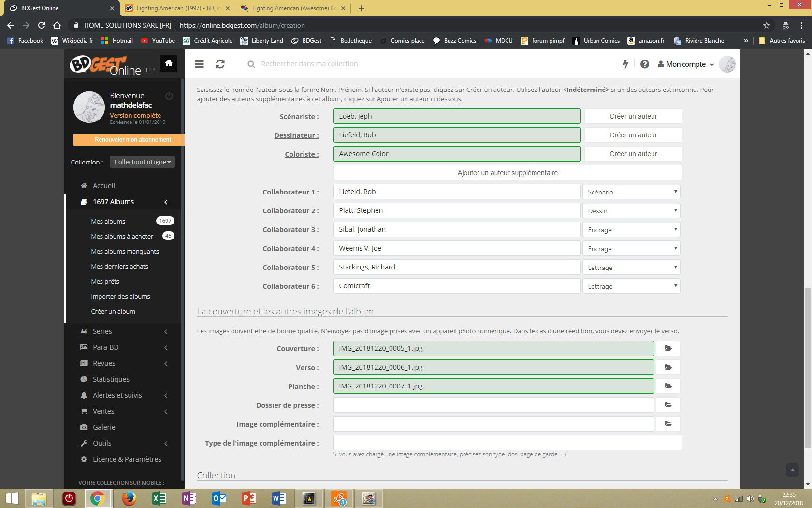Browse for Couverture image with folder icon

point(667,348)
